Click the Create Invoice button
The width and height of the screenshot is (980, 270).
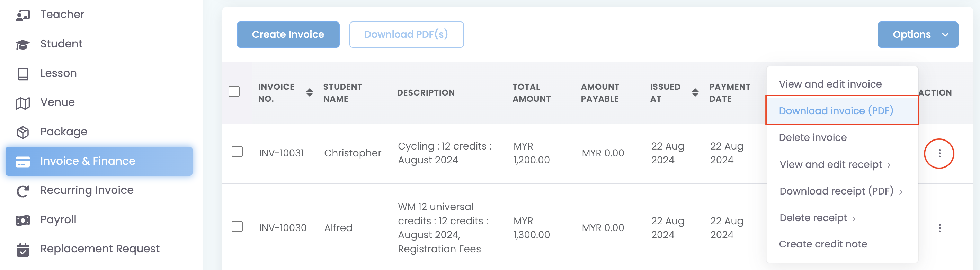(x=288, y=35)
